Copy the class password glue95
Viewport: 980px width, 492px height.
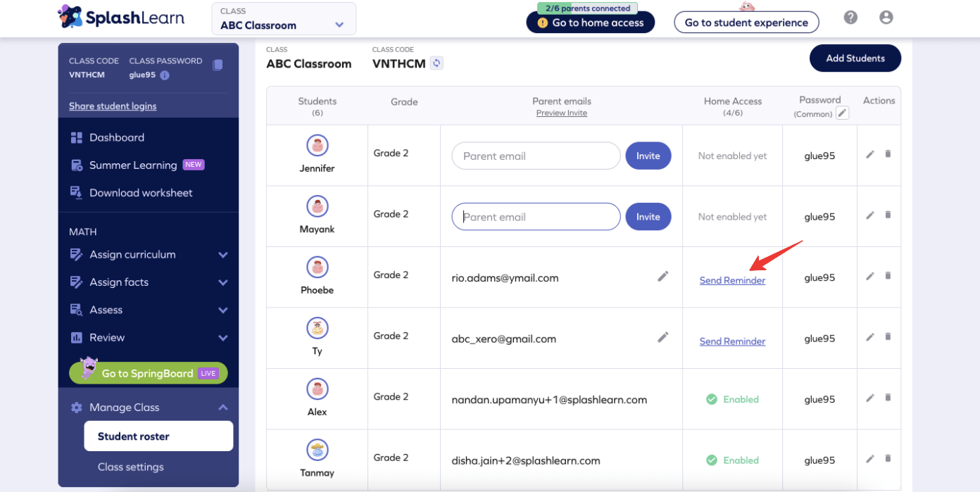point(218,65)
